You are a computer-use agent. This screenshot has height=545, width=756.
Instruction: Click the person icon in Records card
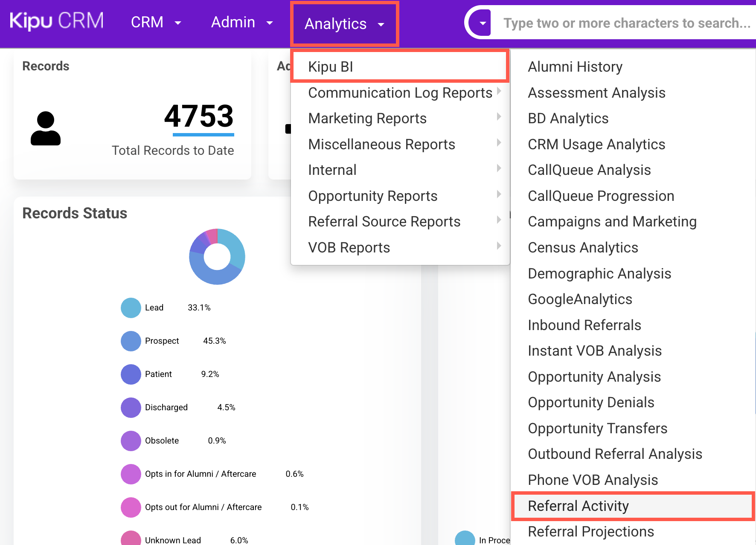tap(46, 128)
